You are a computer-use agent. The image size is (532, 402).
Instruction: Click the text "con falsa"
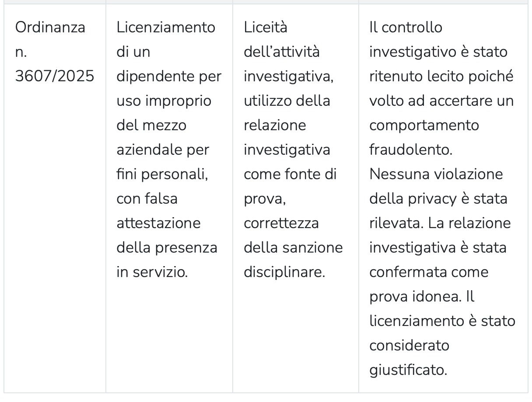click(147, 199)
